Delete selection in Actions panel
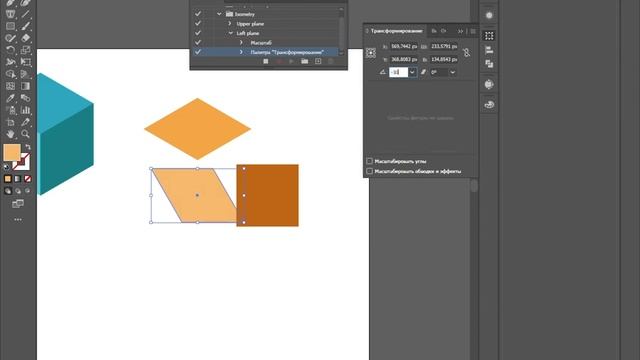Viewport: 640px width, 360px height. coord(331,61)
